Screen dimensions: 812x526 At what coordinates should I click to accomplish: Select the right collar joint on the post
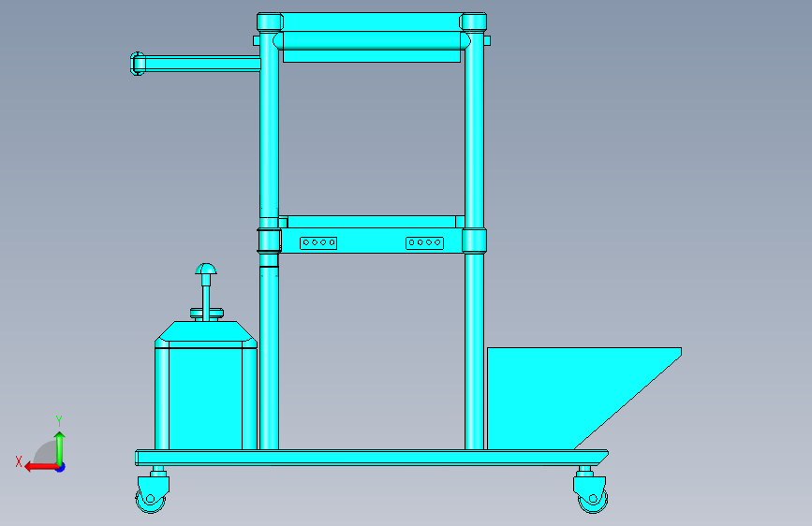coord(474,241)
